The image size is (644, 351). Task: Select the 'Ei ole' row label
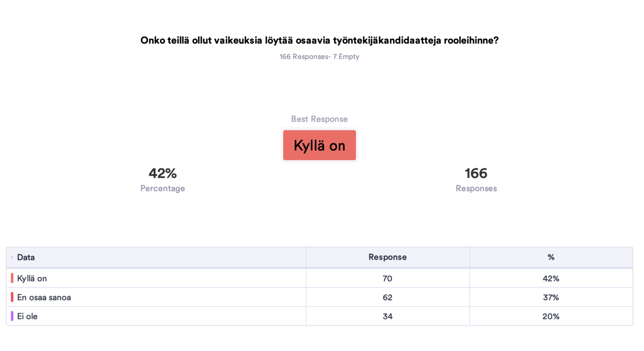27,317
